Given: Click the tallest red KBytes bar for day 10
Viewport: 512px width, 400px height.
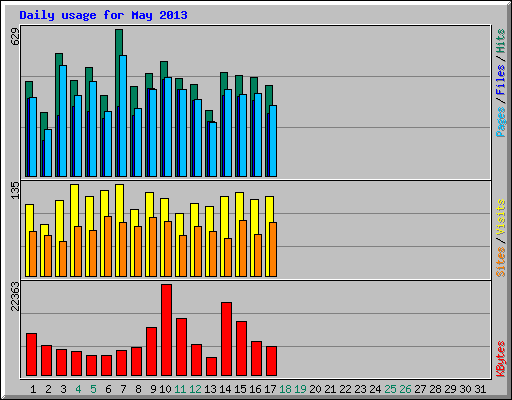Looking at the screenshot, I should 167,330.
